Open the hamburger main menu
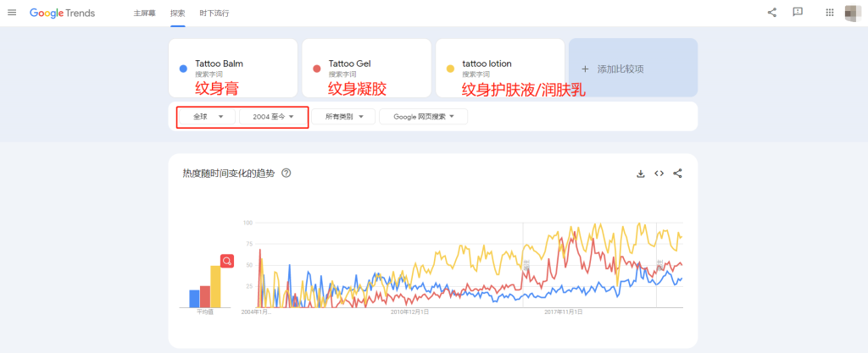Screen dimensions: 868x353 pos(12,13)
